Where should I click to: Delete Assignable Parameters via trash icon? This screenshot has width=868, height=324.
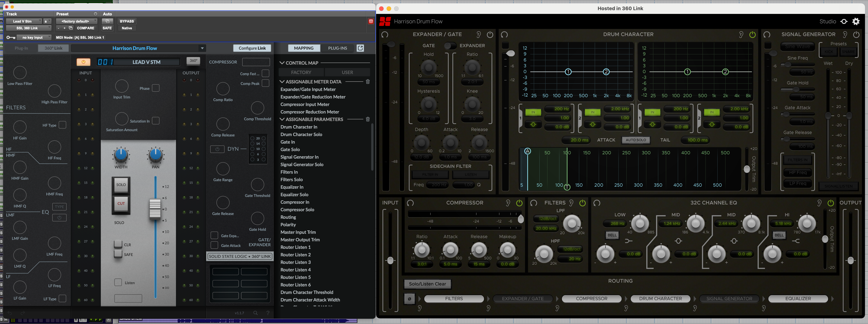(x=368, y=119)
